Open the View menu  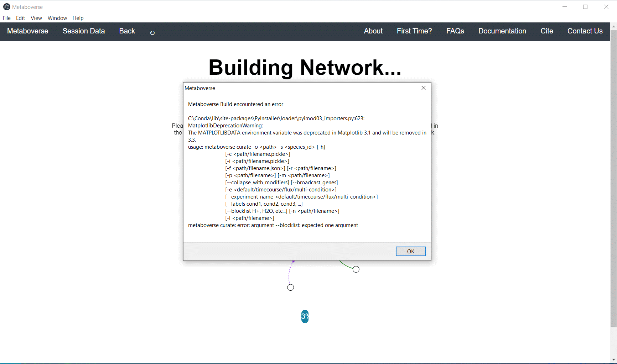tap(36, 18)
